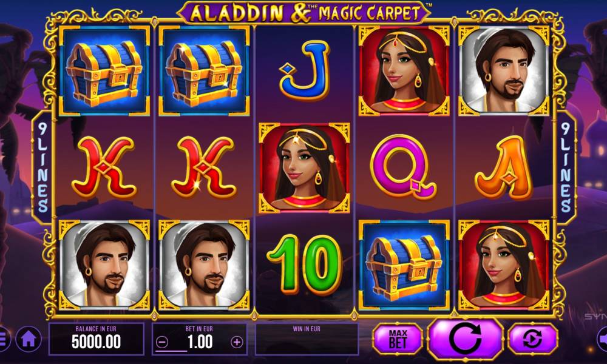Click the blue J symbol on the middle reel
This screenshot has width=607, height=364.
tap(305, 70)
